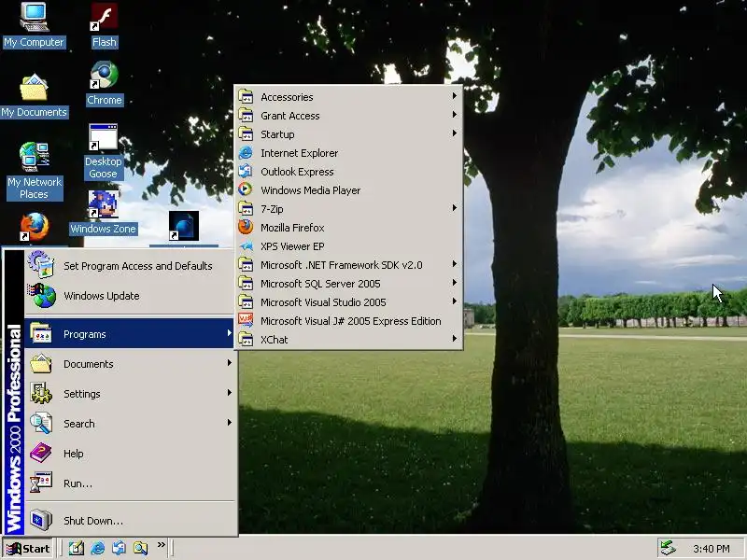Click the XPS Viewer EP label
This screenshot has width=747, height=560.
(292, 246)
